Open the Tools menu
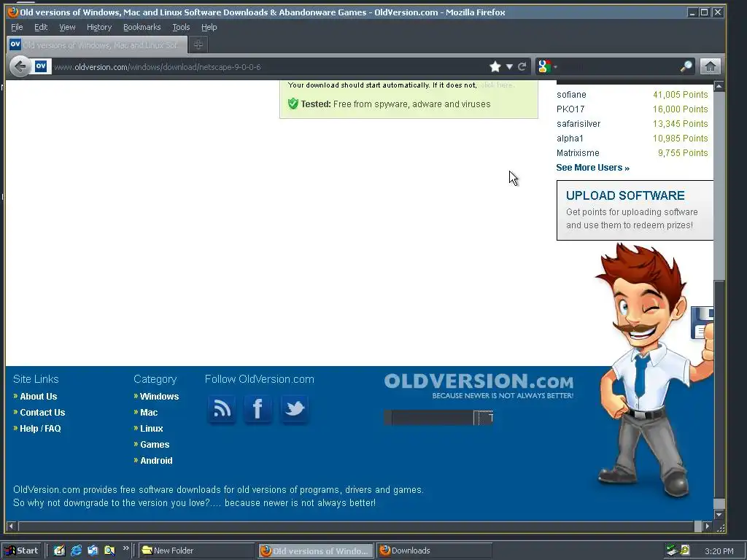This screenshot has width=747, height=560. pyautogui.click(x=181, y=27)
